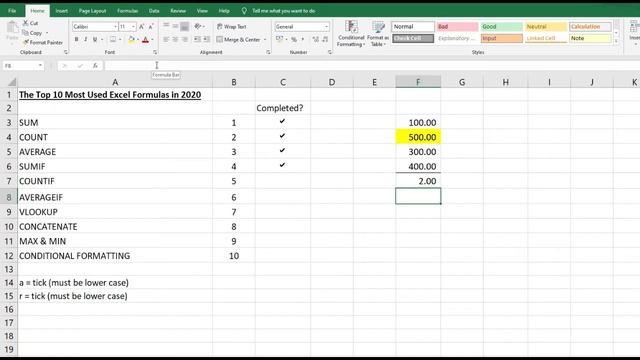Screen dimensions: 640x360
Task: Click Decrease Indent icon
Action: [x=197, y=39]
